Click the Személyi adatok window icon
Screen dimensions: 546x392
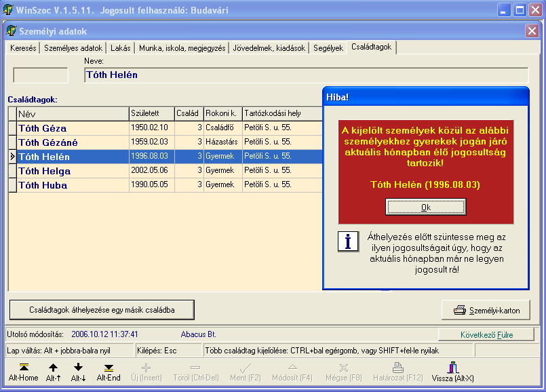click(x=12, y=31)
